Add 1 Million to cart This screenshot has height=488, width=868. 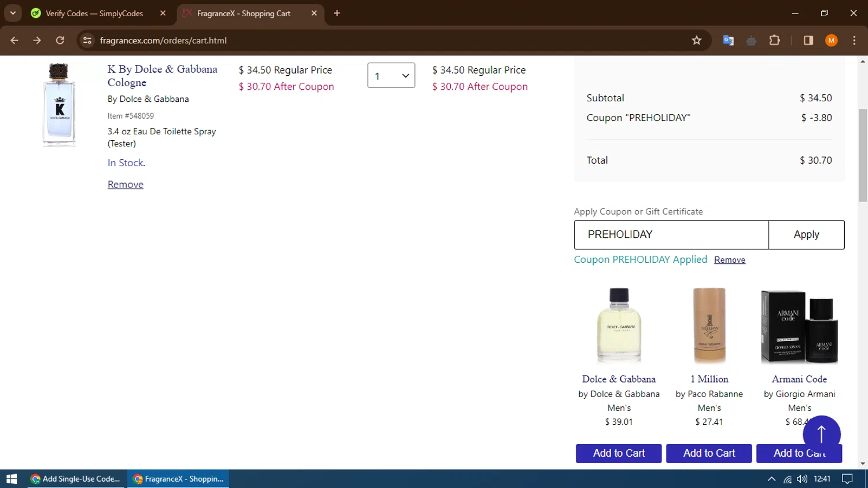tap(709, 453)
